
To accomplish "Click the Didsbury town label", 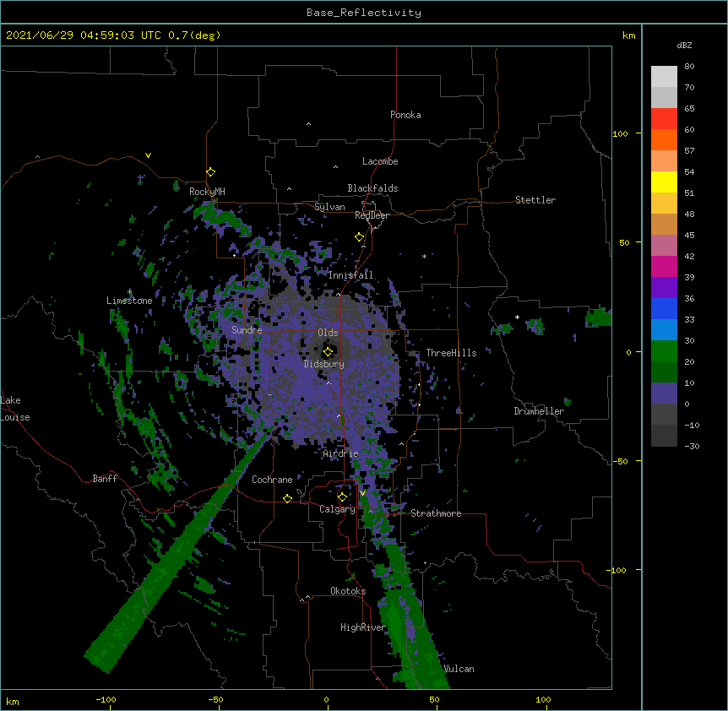I will click(324, 364).
